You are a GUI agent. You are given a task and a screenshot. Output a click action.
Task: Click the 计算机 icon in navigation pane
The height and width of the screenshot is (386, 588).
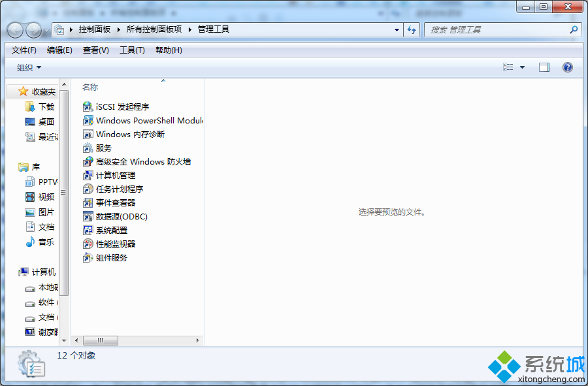(24, 272)
